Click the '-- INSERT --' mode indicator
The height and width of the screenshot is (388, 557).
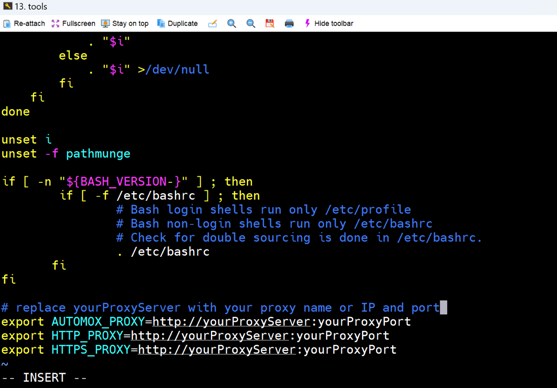click(x=44, y=378)
